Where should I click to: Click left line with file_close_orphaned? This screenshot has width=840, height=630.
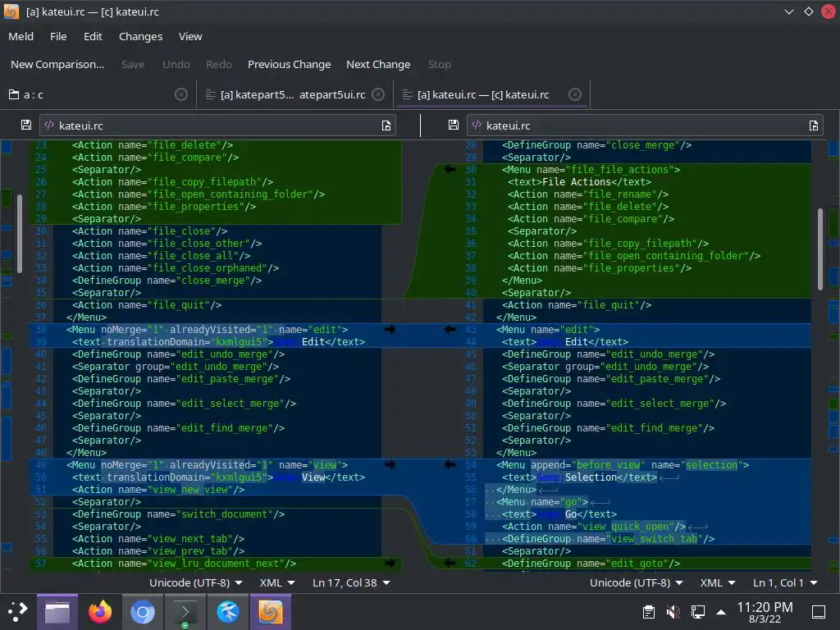point(176,268)
